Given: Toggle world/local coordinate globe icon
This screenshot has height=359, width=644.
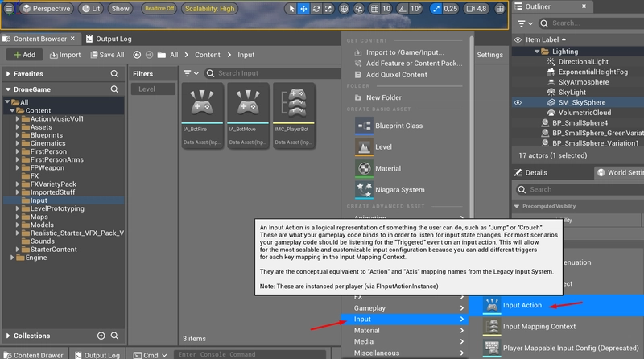Looking at the screenshot, I should click(x=345, y=9).
